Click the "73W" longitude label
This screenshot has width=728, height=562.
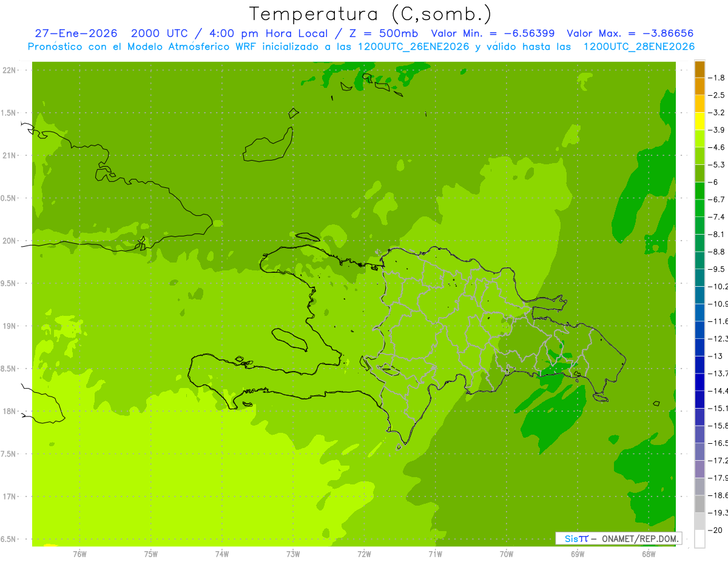pos(293,554)
